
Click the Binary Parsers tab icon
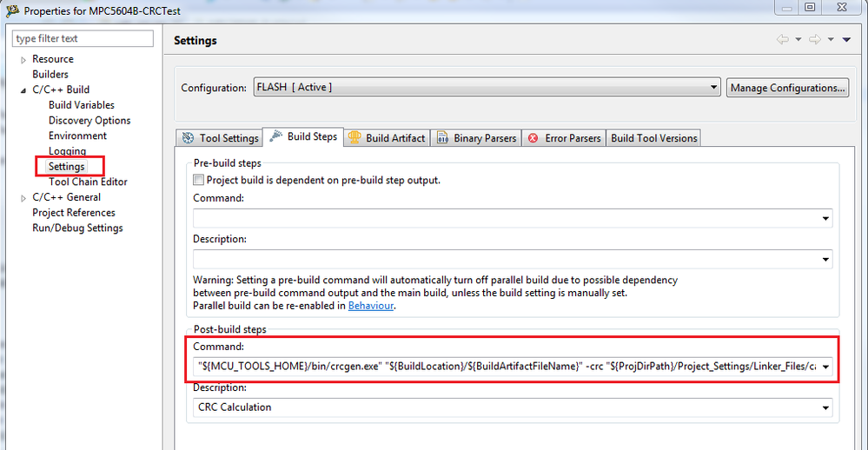[x=442, y=138]
